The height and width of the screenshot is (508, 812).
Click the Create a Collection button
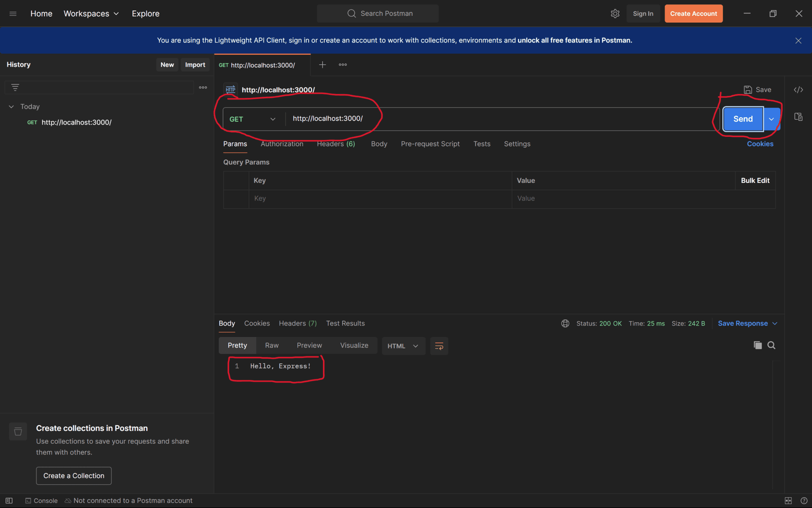74,475
